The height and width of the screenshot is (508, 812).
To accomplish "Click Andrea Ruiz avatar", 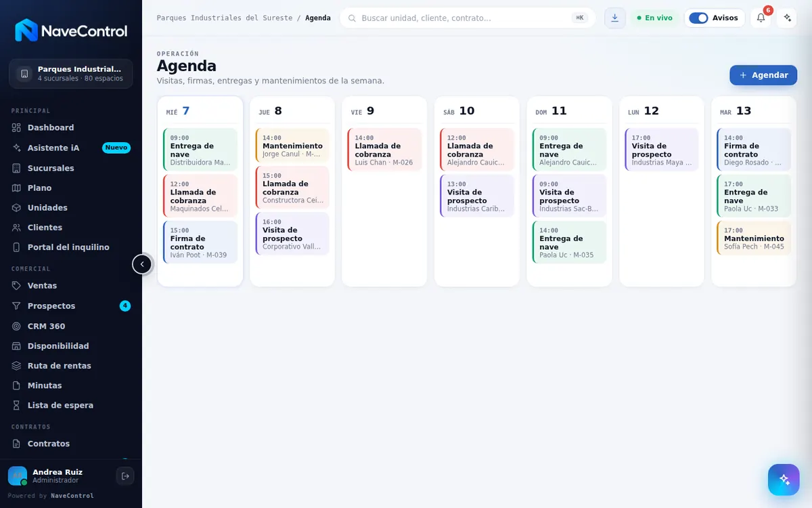I will click(18, 476).
